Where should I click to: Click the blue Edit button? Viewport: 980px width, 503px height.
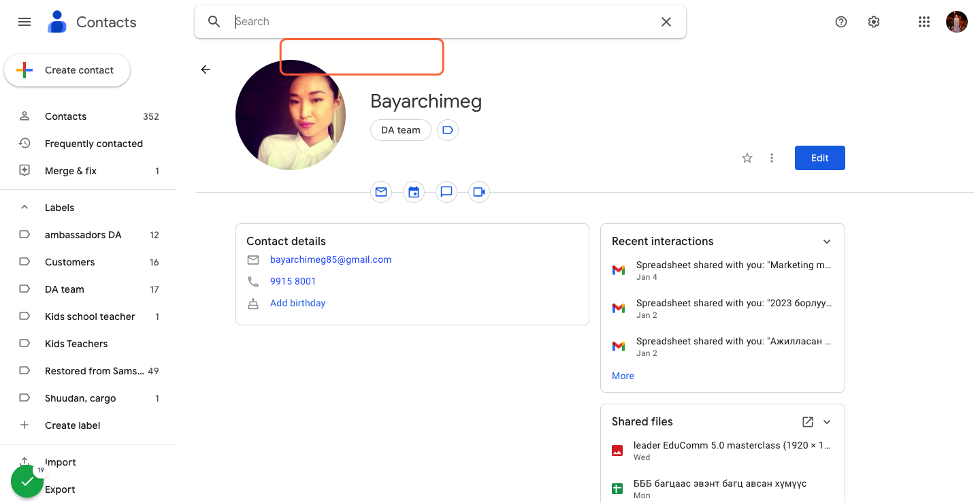[820, 158]
